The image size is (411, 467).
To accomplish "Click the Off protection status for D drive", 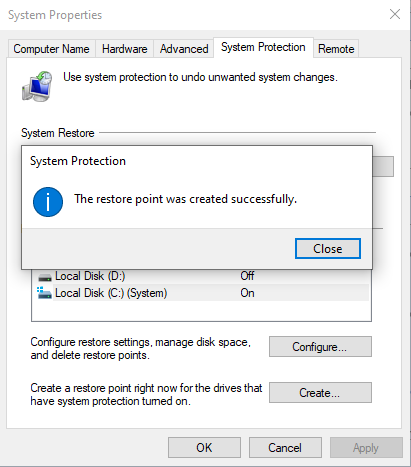I will click(247, 276).
